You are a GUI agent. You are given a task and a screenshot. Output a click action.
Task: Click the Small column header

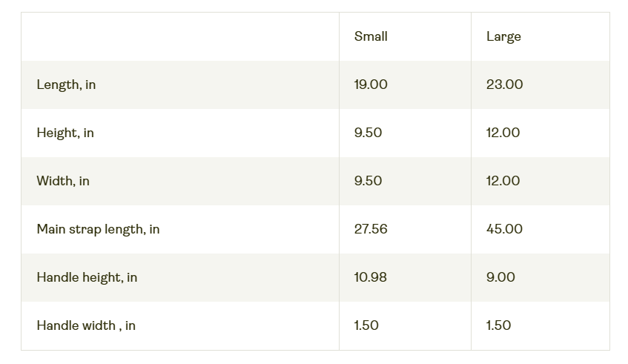371,36
